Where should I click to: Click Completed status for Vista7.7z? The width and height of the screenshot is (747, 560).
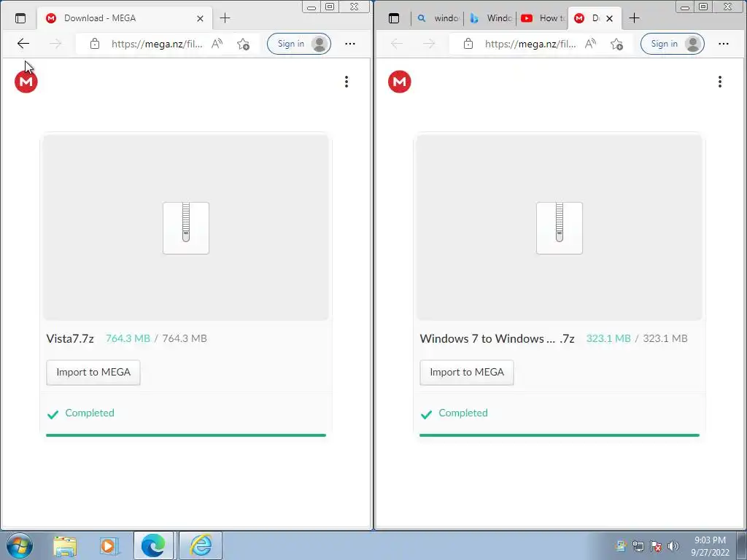coord(80,413)
